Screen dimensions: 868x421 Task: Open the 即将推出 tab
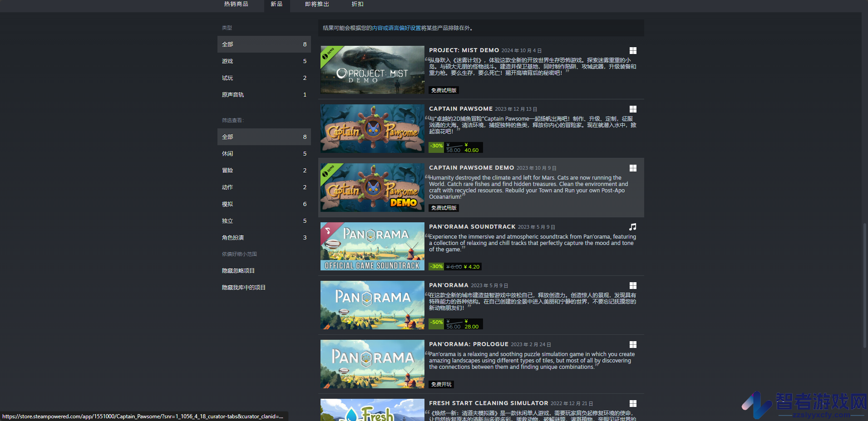[x=317, y=4]
